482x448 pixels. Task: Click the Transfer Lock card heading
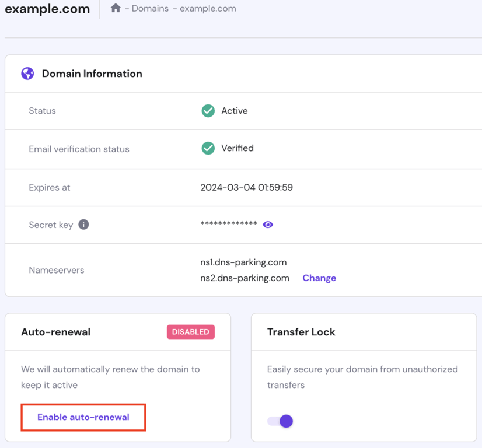click(301, 331)
